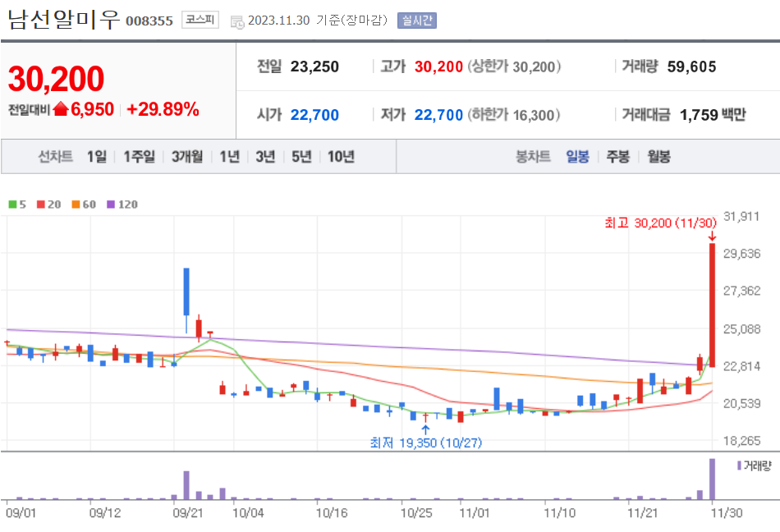Screen dimensions: 780x532
Task: Click the 전일 value 23,250
Action: click(314, 66)
